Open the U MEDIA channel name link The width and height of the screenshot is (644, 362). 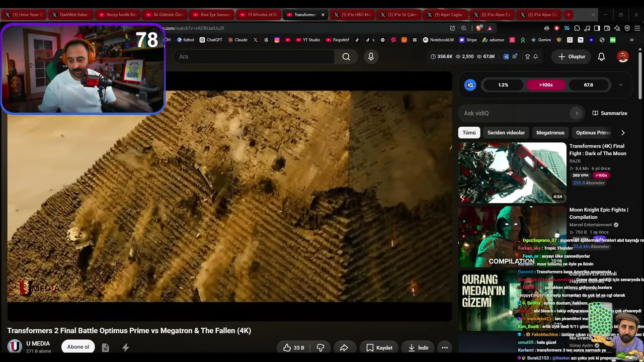[38, 343]
